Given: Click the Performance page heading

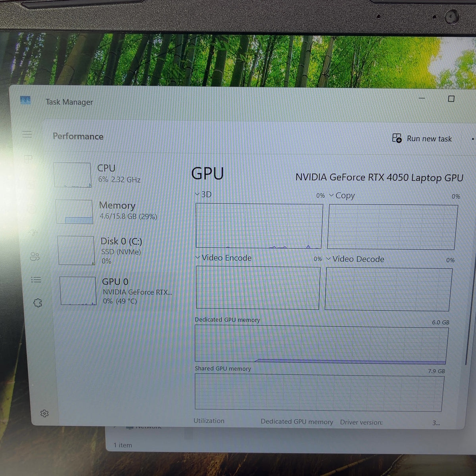Looking at the screenshot, I should pyautogui.click(x=78, y=136).
